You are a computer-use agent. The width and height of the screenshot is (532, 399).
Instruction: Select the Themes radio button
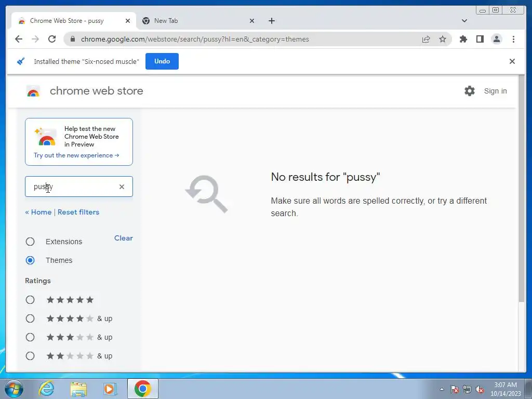[30, 260]
